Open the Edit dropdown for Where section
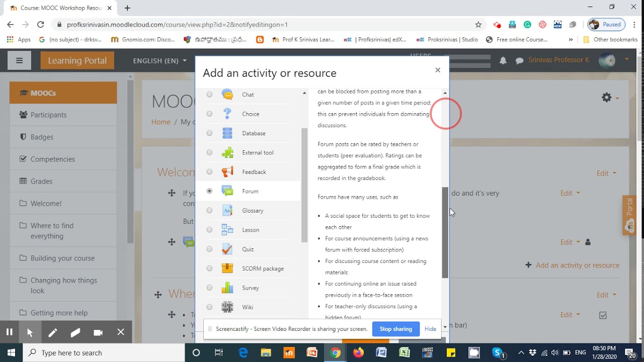 tap(606, 295)
